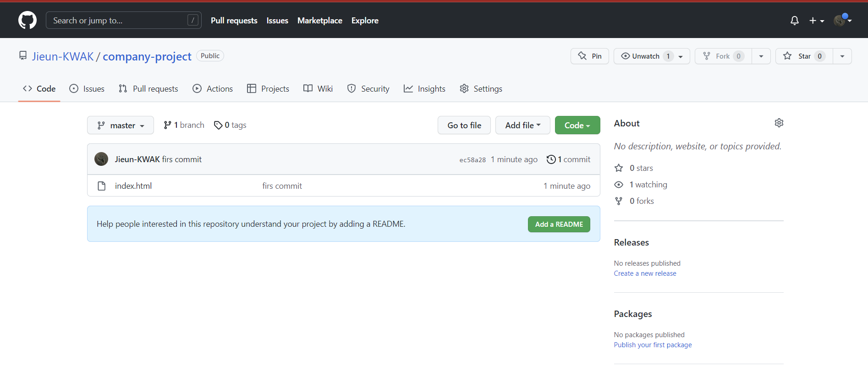This screenshot has width=868, height=377.
Task: Open the 1 commit history link
Action: point(568,159)
